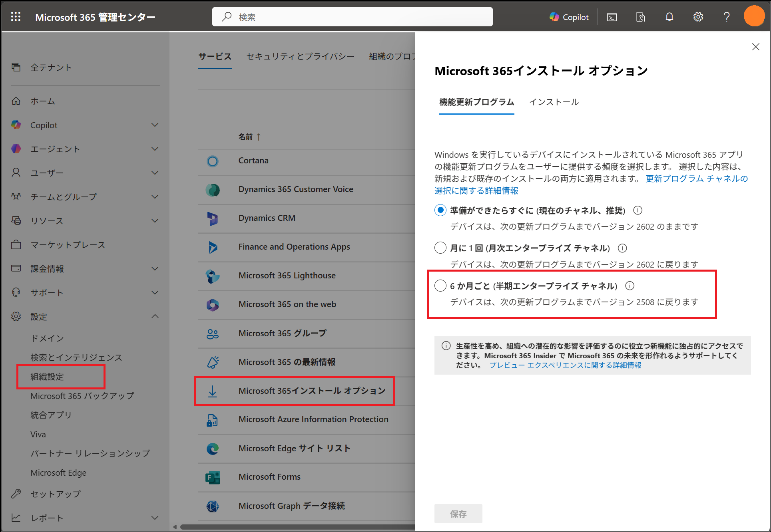
Task: Click the info icon beside 6 か月ごと option
Action: [x=630, y=286]
